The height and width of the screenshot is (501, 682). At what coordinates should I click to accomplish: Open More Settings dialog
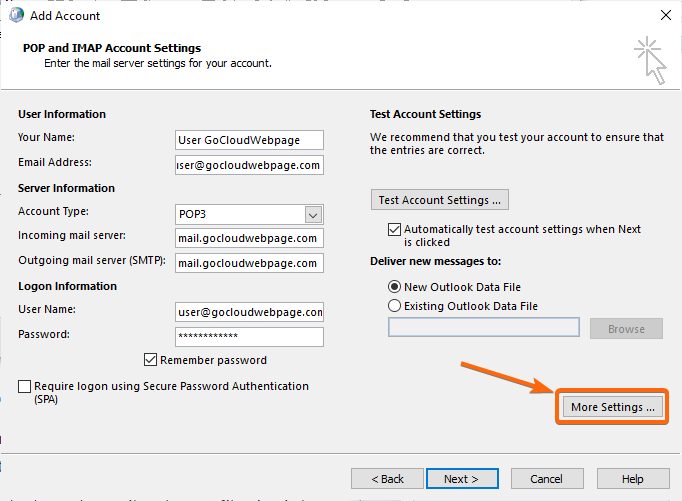(x=612, y=407)
